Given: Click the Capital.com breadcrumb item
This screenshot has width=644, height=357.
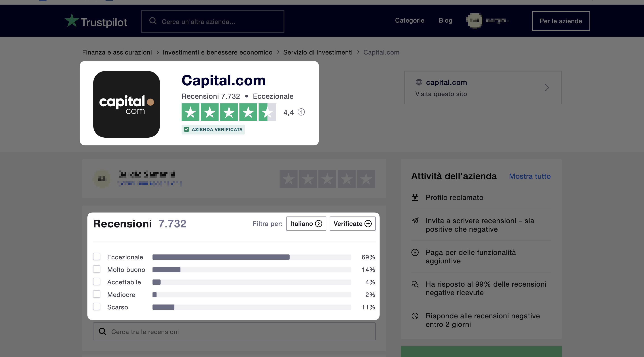Looking at the screenshot, I should 381,52.
